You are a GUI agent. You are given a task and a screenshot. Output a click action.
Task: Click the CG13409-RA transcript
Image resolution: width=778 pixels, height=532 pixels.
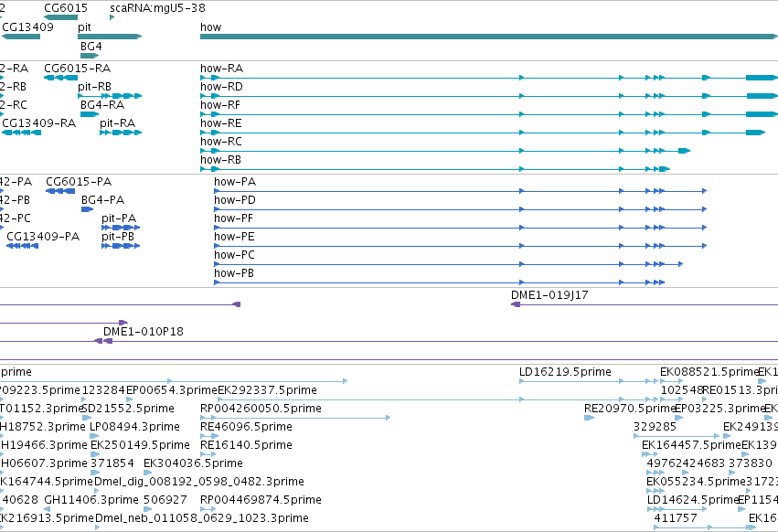[21, 133]
